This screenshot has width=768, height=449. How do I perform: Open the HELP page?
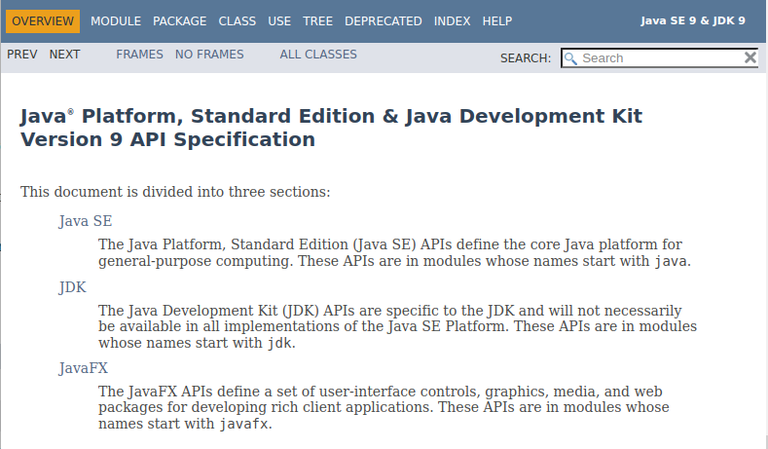497,22
